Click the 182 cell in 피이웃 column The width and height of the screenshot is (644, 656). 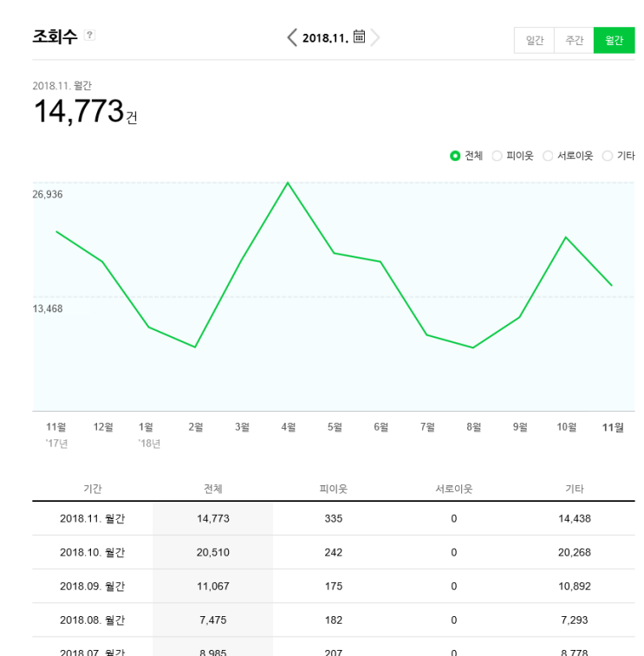[334, 620]
